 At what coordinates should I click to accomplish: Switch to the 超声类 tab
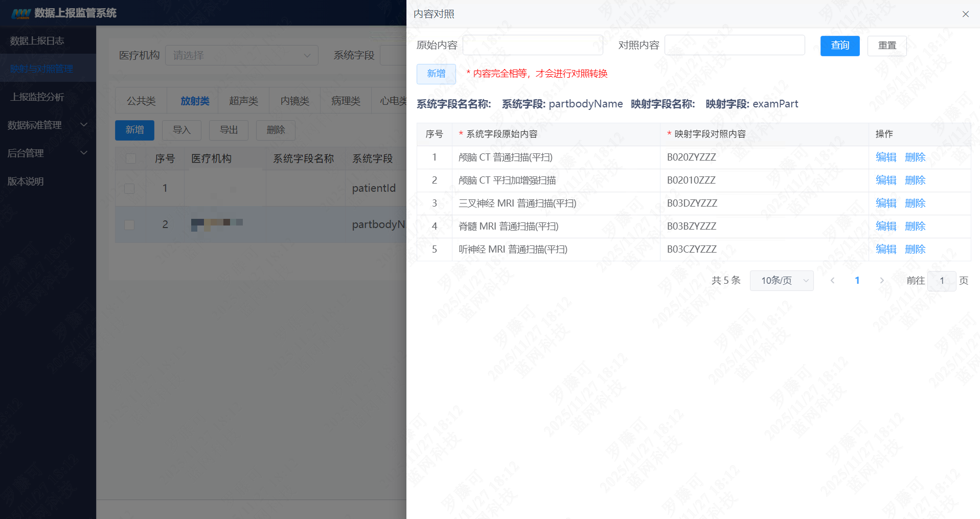click(243, 101)
